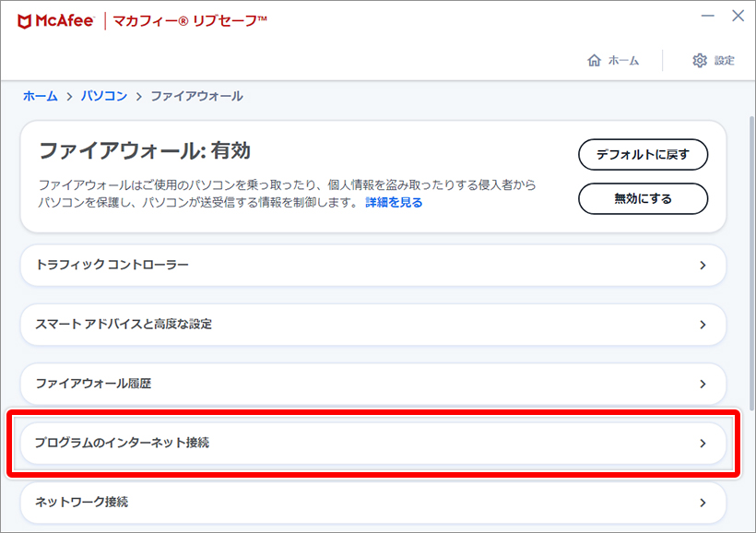
Task: Click the ファイアウォール: 有効 heading
Action: click(x=145, y=151)
